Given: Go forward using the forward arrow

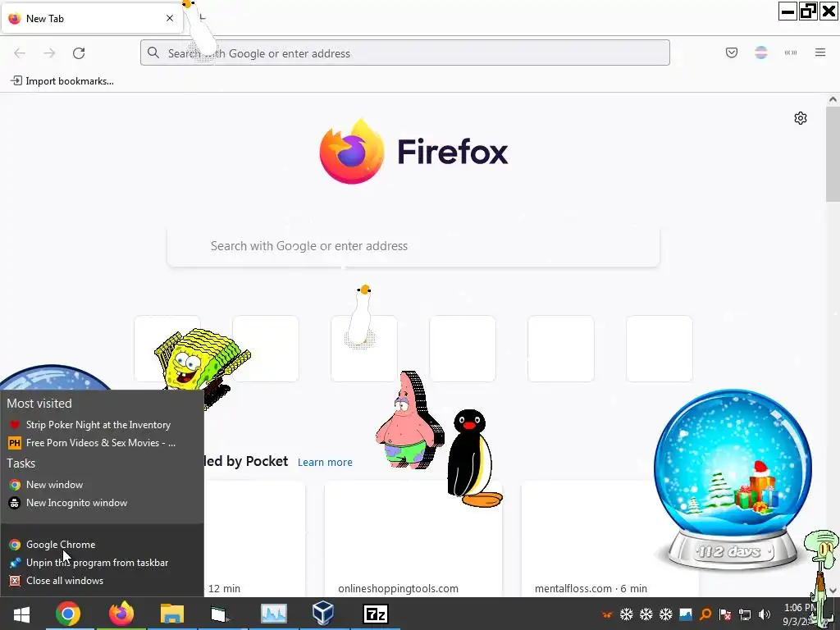Looking at the screenshot, I should pyautogui.click(x=49, y=53).
